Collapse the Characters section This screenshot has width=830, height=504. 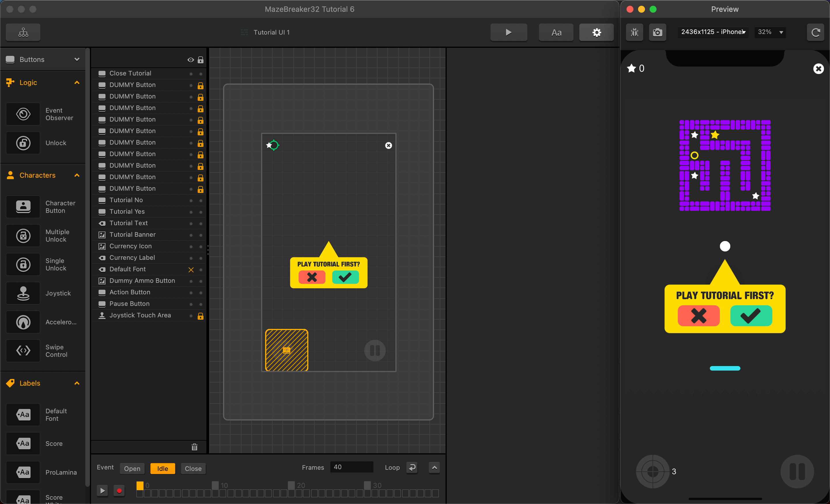pyautogui.click(x=77, y=175)
